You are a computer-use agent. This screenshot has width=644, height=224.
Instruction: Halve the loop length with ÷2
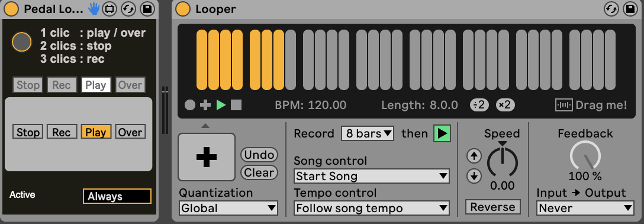479,105
